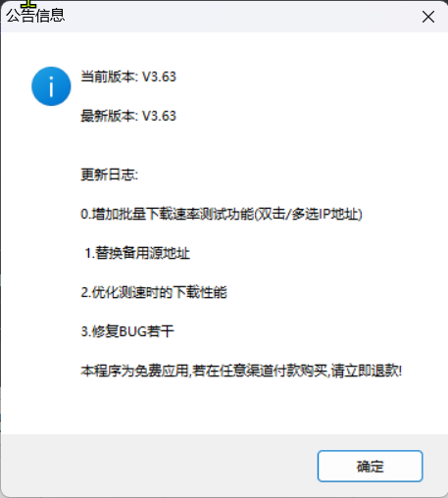Close the 公告信息 dialog with X

point(428,17)
